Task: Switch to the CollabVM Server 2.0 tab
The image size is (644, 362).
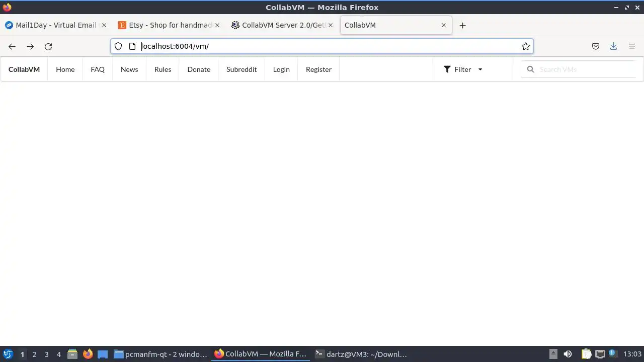Action: (282, 25)
